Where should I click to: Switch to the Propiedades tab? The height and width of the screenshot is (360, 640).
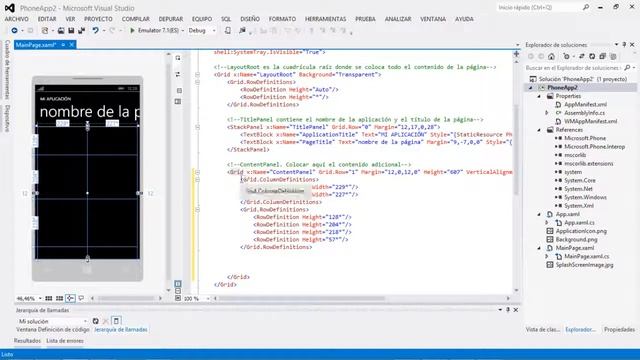(x=619, y=329)
